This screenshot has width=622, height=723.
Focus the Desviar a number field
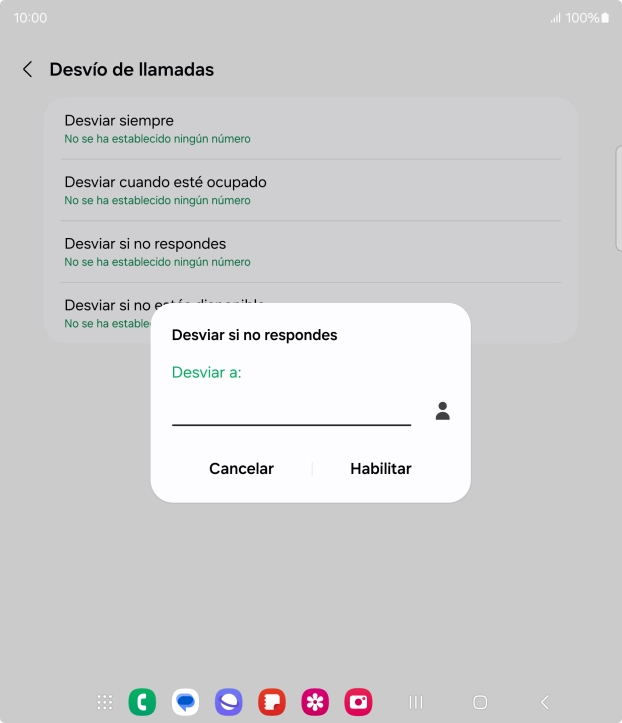(291, 411)
